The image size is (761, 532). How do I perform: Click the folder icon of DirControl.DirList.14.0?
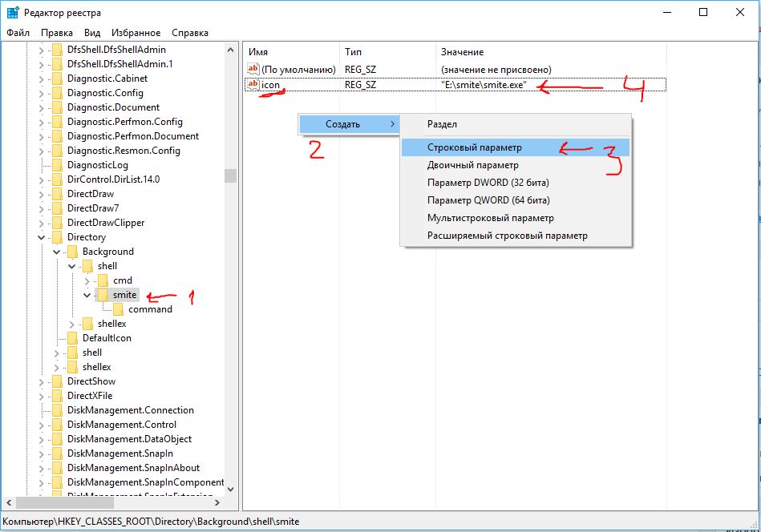pos(57,179)
